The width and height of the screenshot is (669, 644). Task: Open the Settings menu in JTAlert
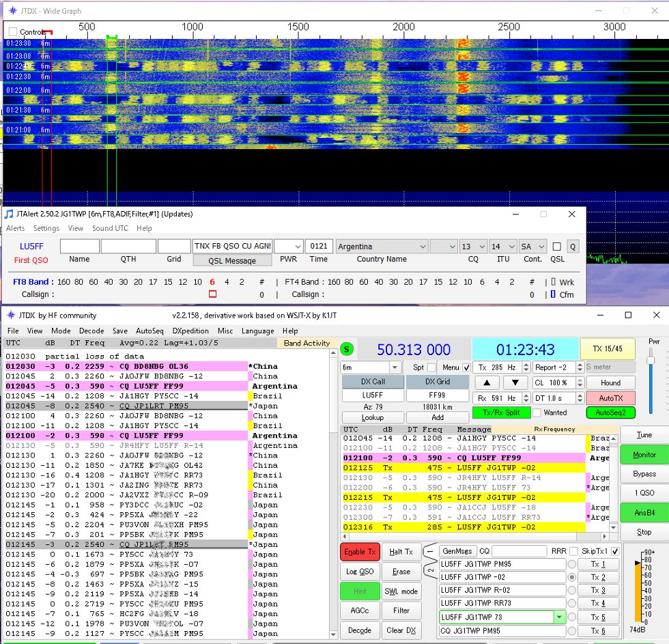tap(46, 228)
